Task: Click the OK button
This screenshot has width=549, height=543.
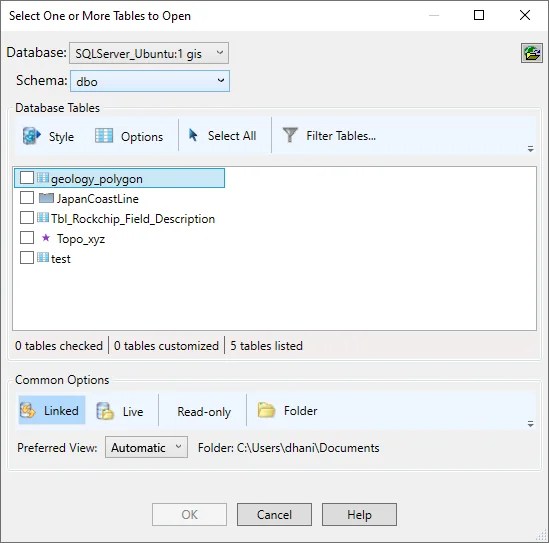Action: click(189, 515)
